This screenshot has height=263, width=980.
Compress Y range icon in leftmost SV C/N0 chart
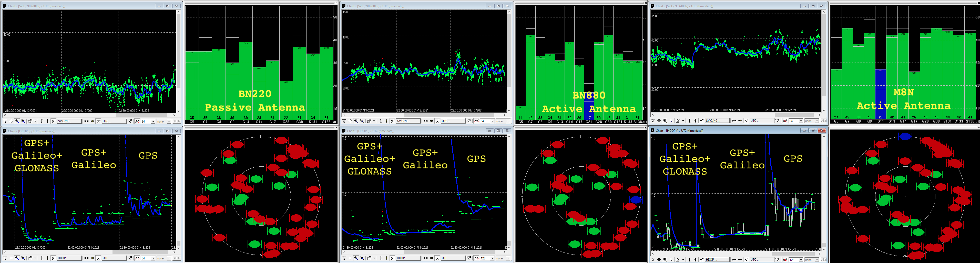pyautogui.click(x=48, y=122)
